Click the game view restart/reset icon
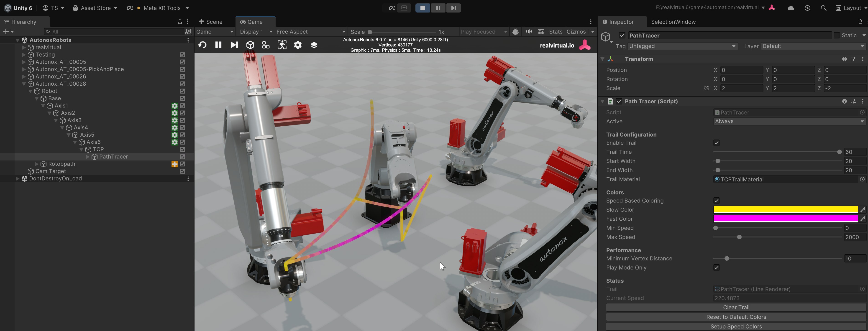 [x=202, y=45]
